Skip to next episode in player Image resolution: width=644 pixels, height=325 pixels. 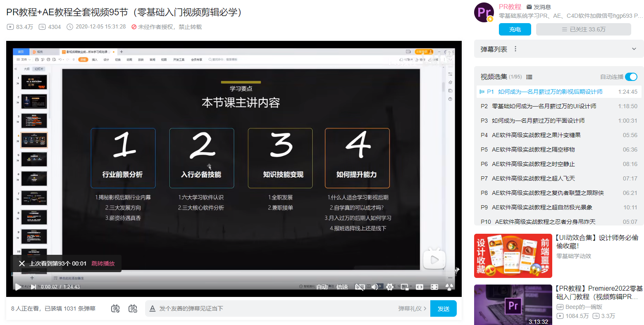coord(33,287)
